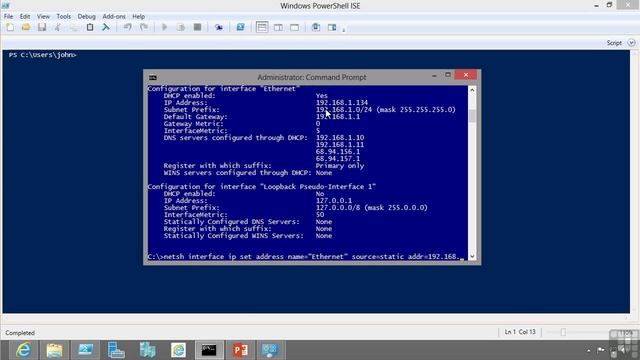Open the Help menu
This screenshot has width=640, height=360.
(138, 16)
